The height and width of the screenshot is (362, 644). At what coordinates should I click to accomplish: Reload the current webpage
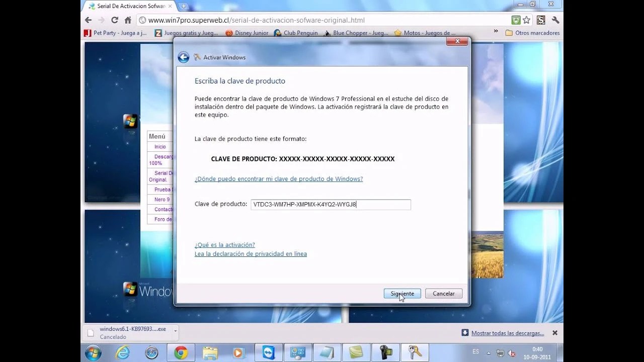115,20
